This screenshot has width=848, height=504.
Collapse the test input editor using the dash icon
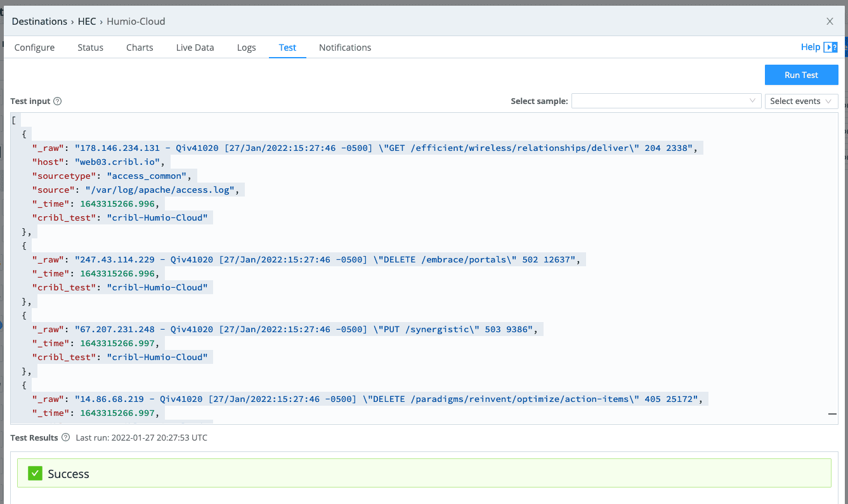point(832,413)
